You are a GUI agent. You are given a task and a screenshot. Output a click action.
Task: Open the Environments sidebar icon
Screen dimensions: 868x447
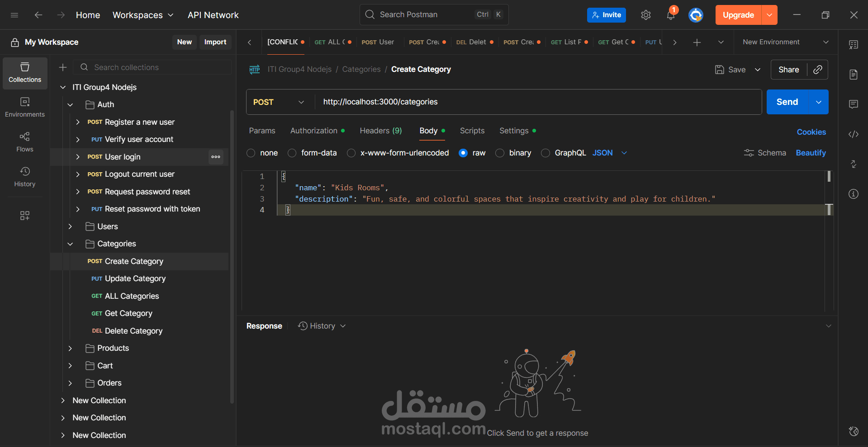(x=25, y=108)
